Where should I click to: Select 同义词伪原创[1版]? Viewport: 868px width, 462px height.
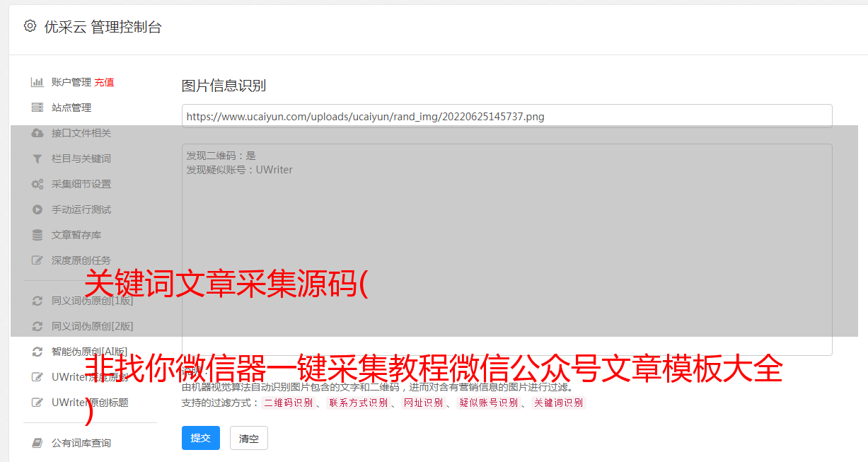tap(92, 301)
